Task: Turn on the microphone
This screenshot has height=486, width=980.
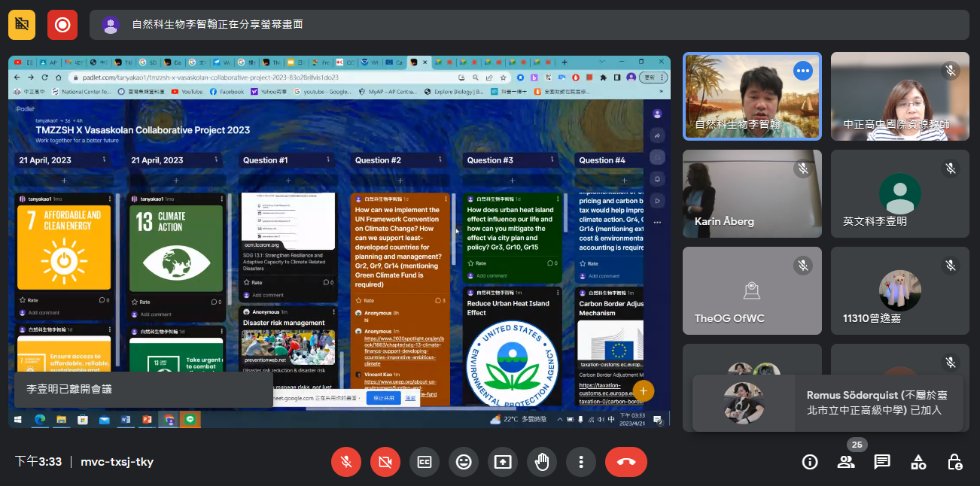Action: 346,462
